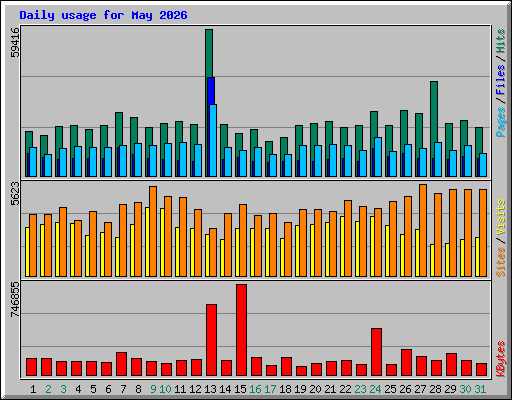Click the 746855 KBytes axis value
Screen dimensions: 512x400
[x=15, y=299]
